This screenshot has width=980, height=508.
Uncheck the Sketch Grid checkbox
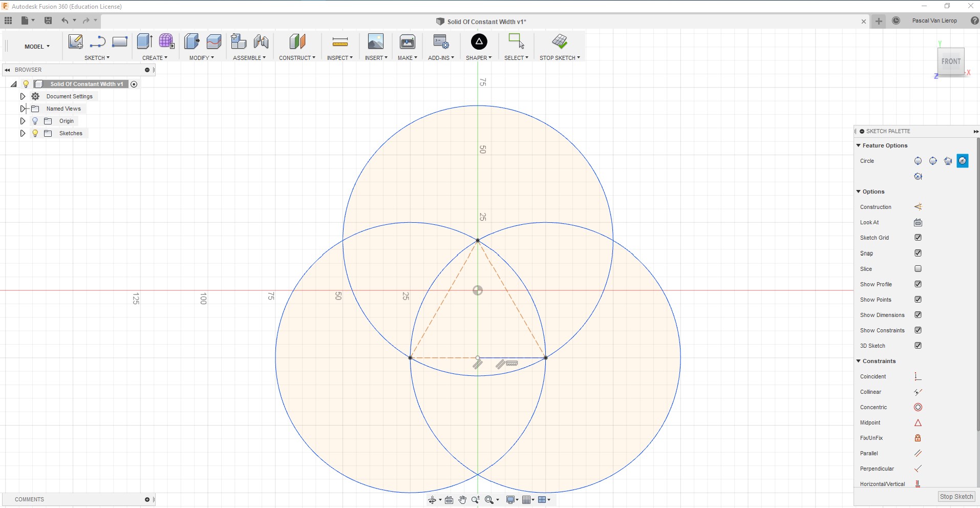coord(918,238)
